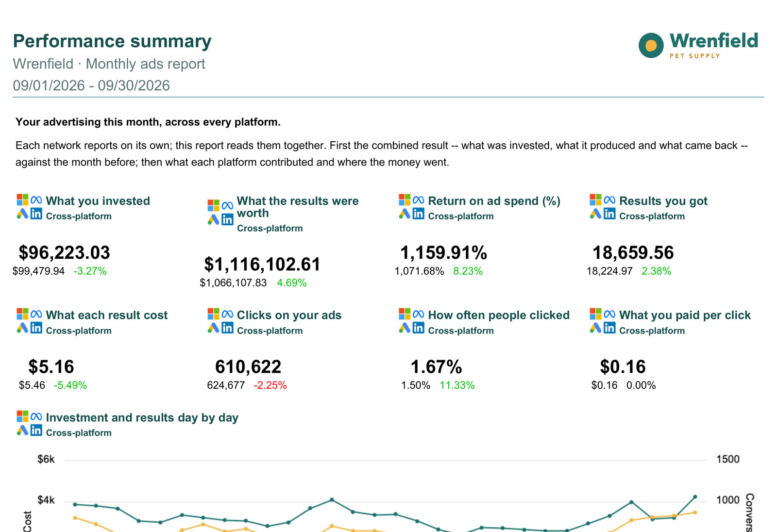
Task: Click the Investment and results day by day title
Action: point(142,417)
